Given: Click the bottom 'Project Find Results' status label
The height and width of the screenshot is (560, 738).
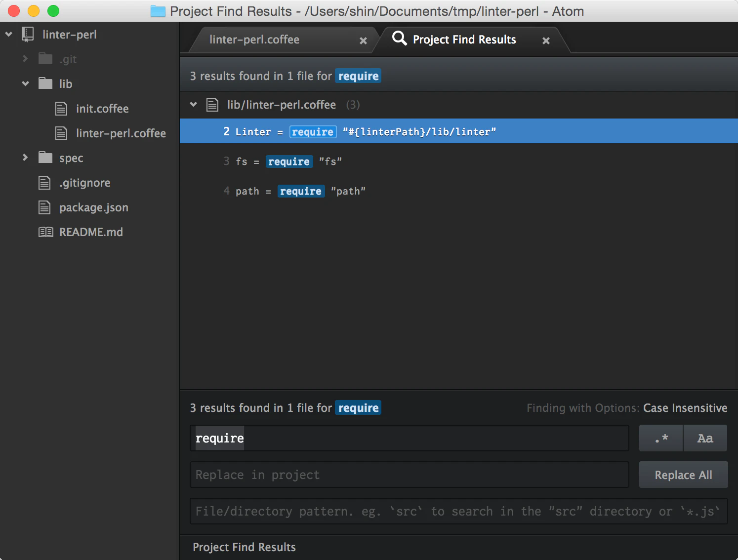Looking at the screenshot, I should tap(244, 547).
